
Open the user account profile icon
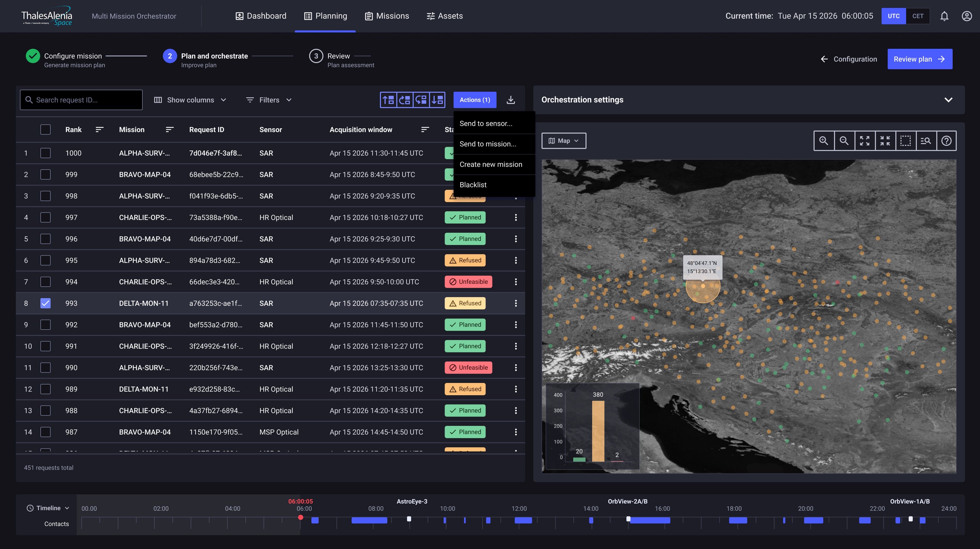click(x=967, y=16)
